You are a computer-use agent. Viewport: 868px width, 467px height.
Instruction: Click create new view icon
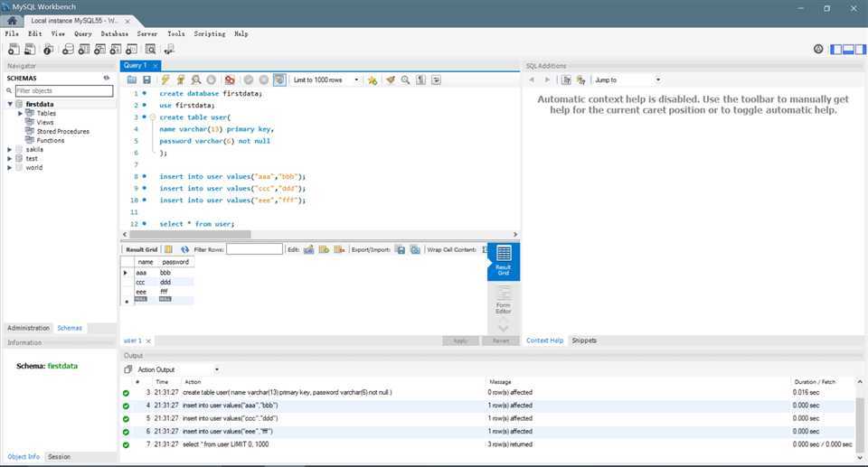click(x=99, y=50)
